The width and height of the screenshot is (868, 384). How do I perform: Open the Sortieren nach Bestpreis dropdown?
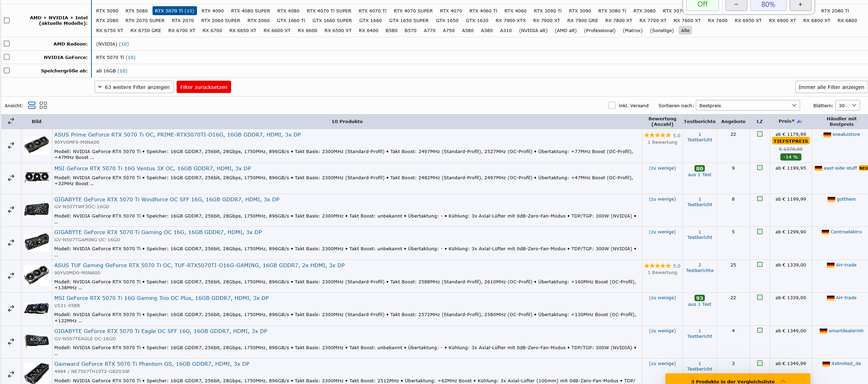point(748,105)
